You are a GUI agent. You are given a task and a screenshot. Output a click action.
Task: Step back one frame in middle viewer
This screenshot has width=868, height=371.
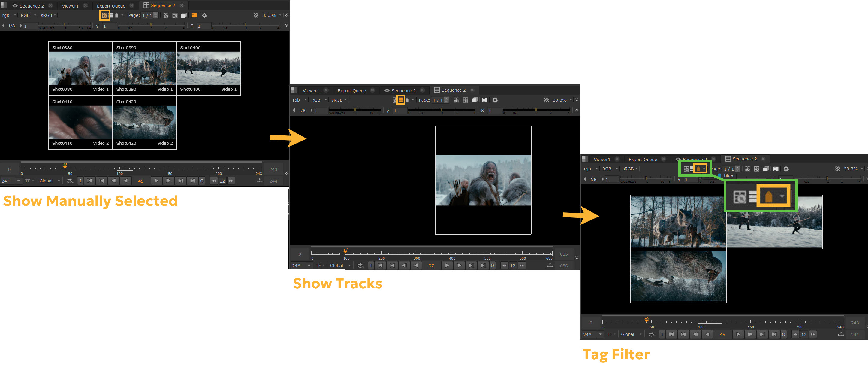[x=404, y=266]
